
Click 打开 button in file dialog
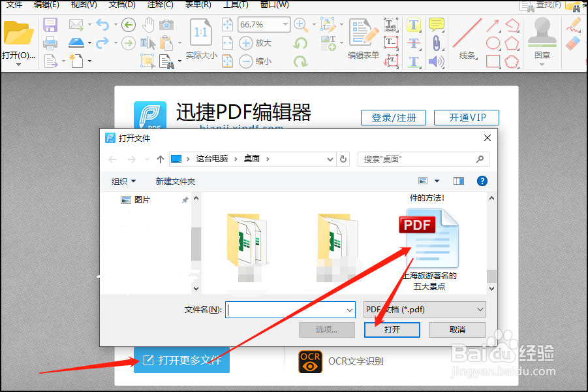point(392,330)
